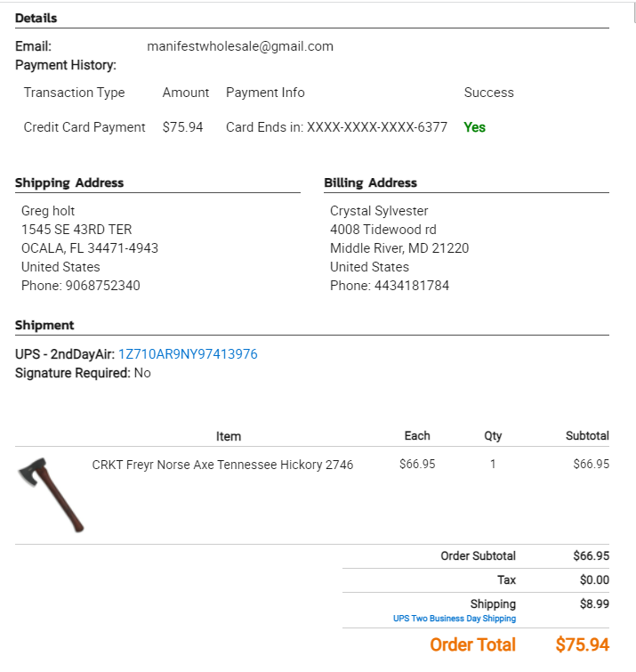This screenshot has width=636, height=672.
Task: Open UPS tracking number 1Z710AR9NY97413976
Action: pyautogui.click(x=188, y=354)
